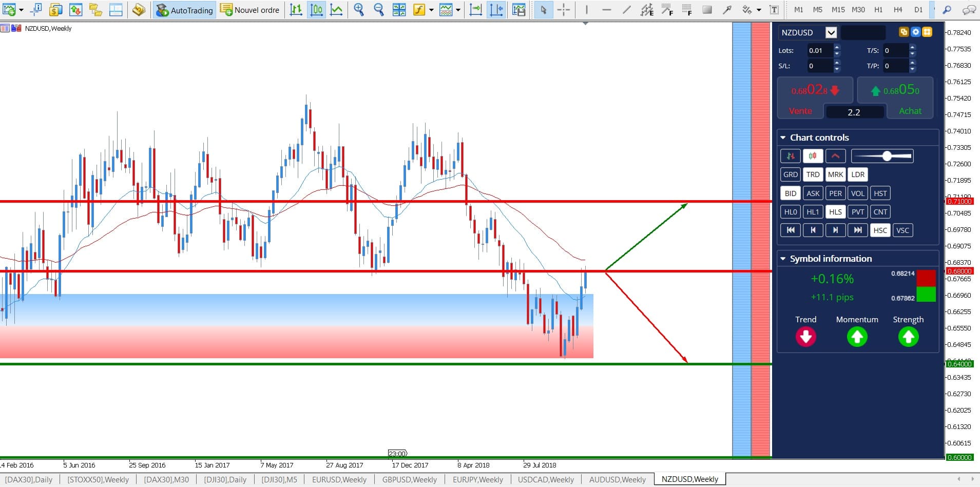Screen dimensions: 980x487
Task: Open the NZDUSD symbol dropdown
Action: tap(831, 32)
